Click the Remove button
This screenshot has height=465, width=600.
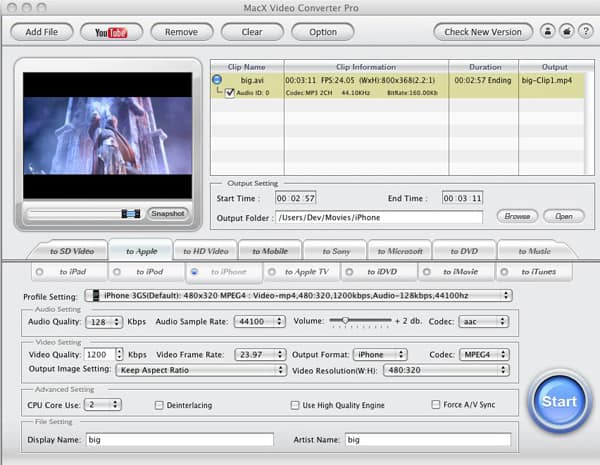pyautogui.click(x=181, y=32)
